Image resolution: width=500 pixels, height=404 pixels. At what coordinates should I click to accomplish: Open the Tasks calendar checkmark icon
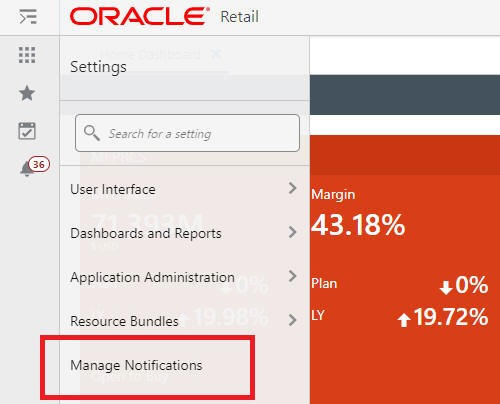coord(27,131)
